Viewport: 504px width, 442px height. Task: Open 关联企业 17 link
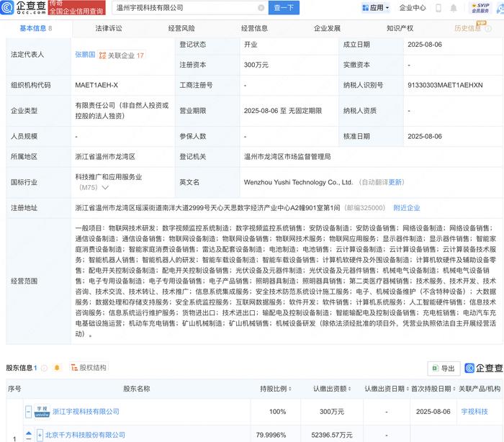point(126,55)
